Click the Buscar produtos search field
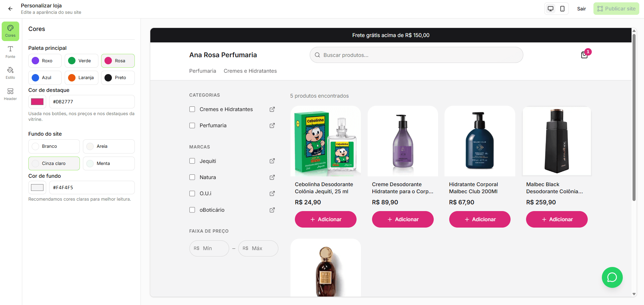 (x=416, y=55)
